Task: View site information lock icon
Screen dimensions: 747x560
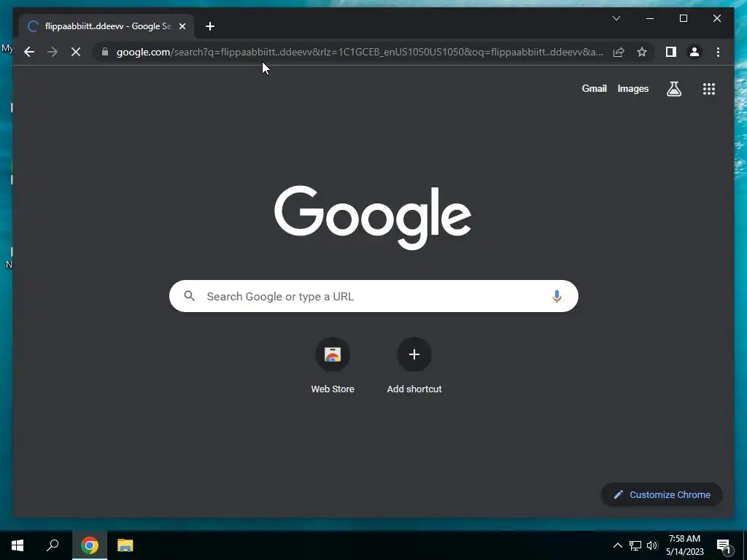Action: (105, 52)
